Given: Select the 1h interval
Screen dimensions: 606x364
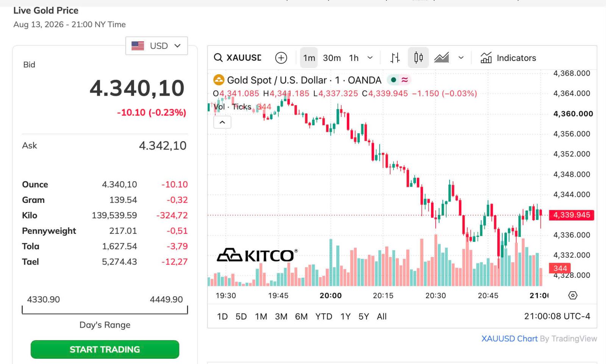Looking at the screenshot, I should coord(354,58).
